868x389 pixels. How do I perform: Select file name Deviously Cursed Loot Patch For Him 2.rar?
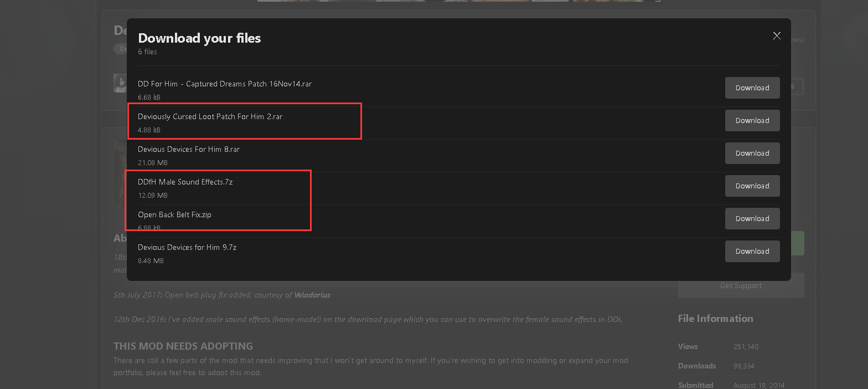[210, 116]
